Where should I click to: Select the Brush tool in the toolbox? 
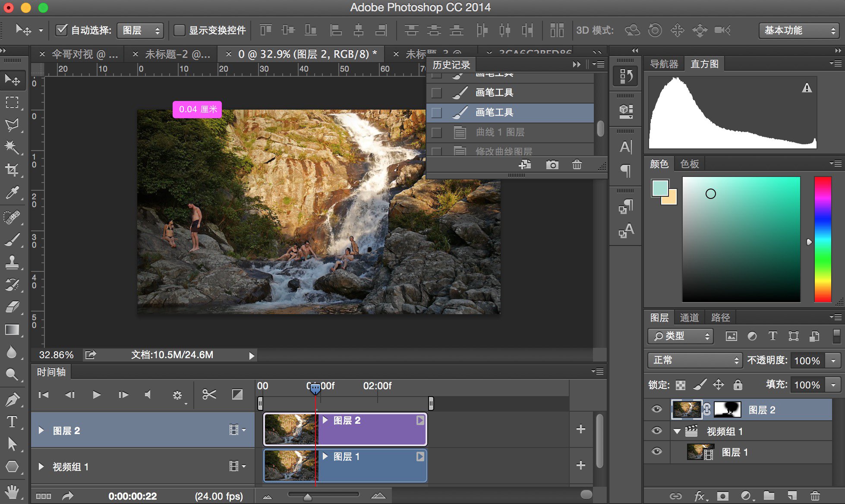click(12, 239)
